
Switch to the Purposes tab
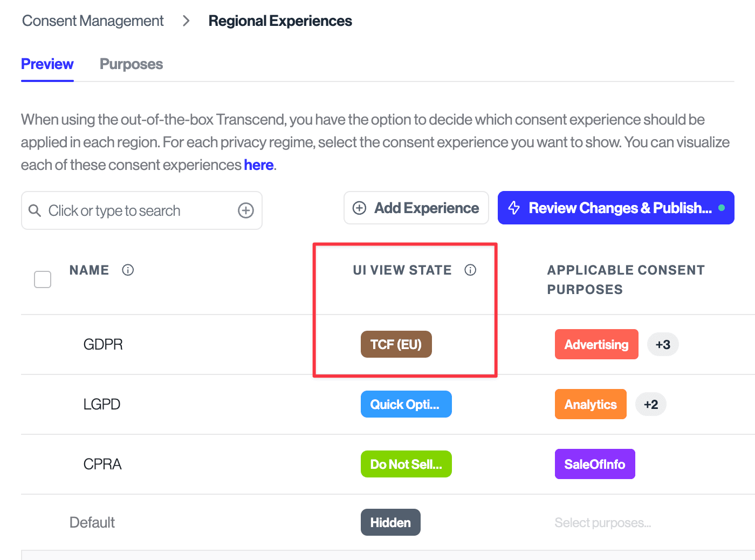pos(131,64)
